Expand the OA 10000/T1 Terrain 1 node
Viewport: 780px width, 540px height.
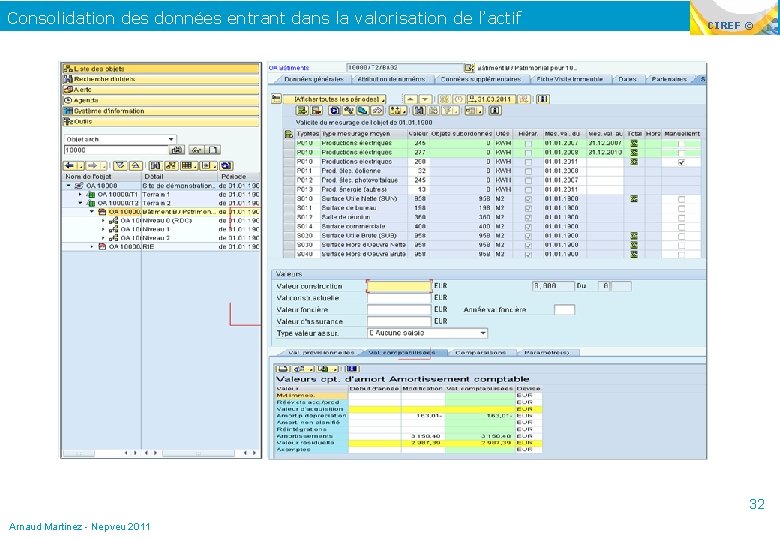click(x=81, y=194)
